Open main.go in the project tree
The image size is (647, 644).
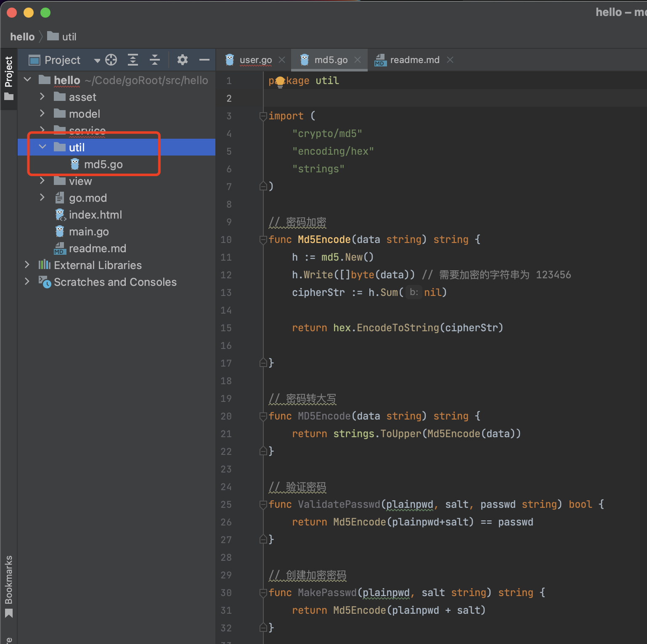point(89,232)
